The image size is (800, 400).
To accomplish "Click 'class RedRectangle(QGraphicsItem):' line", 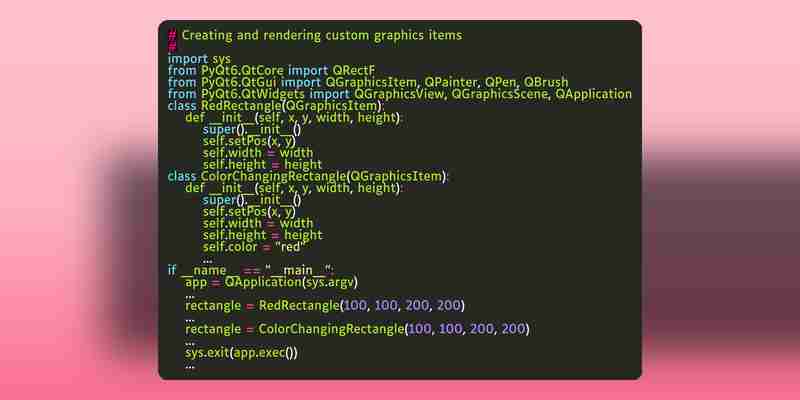I will pos(276,106).
